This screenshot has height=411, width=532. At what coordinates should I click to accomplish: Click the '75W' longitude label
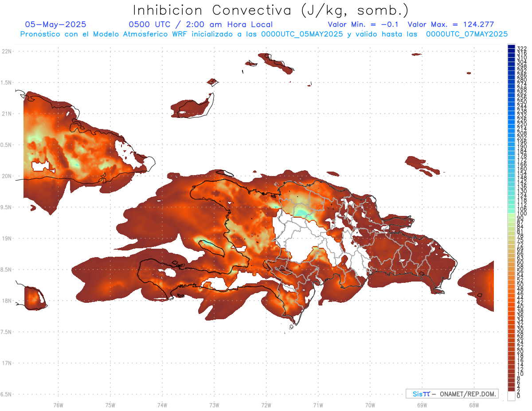click(110, 405)
